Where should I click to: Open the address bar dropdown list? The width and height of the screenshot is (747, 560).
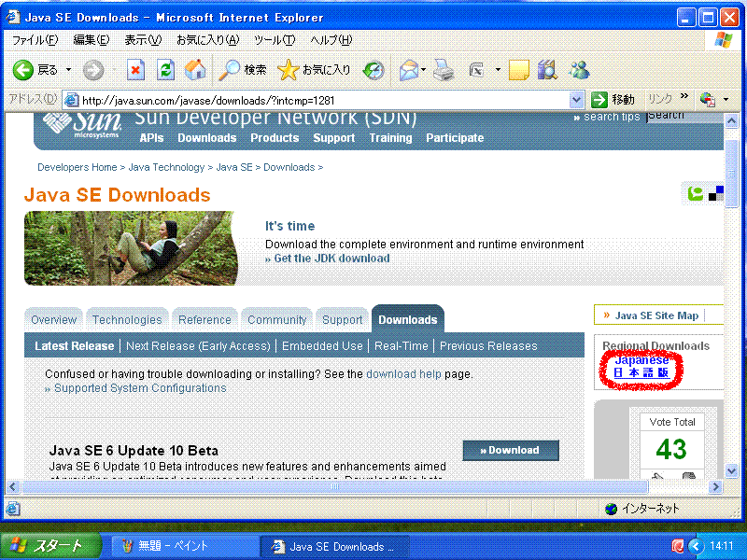pyautogui.click(x=576, y=100)
